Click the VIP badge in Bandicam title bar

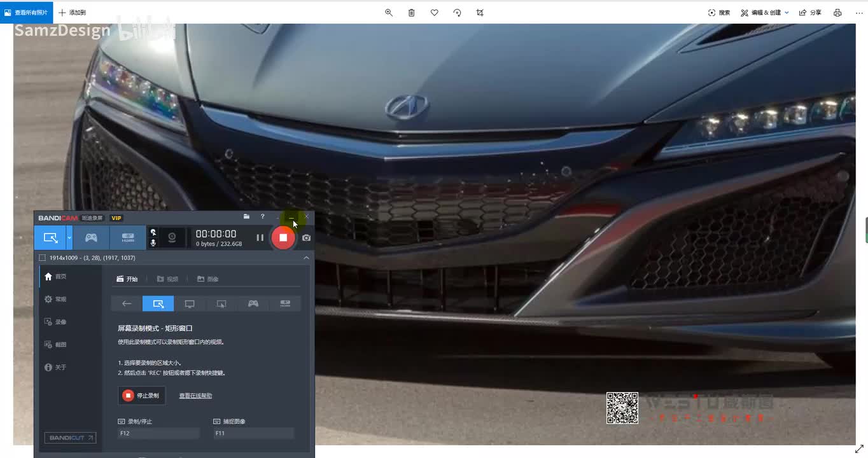pyautogui.click(x=116, y=218)
